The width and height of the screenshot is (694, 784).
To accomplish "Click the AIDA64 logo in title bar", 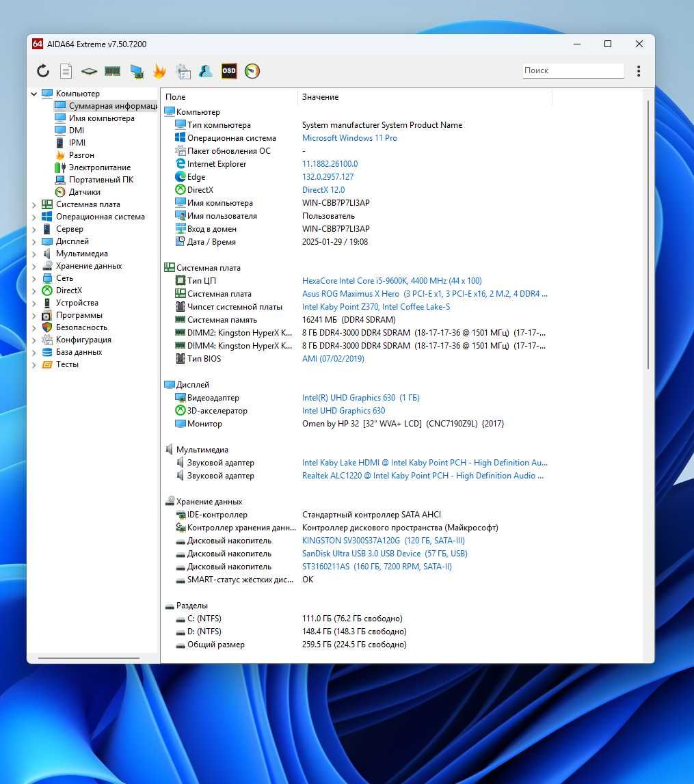I will point(38,44).
